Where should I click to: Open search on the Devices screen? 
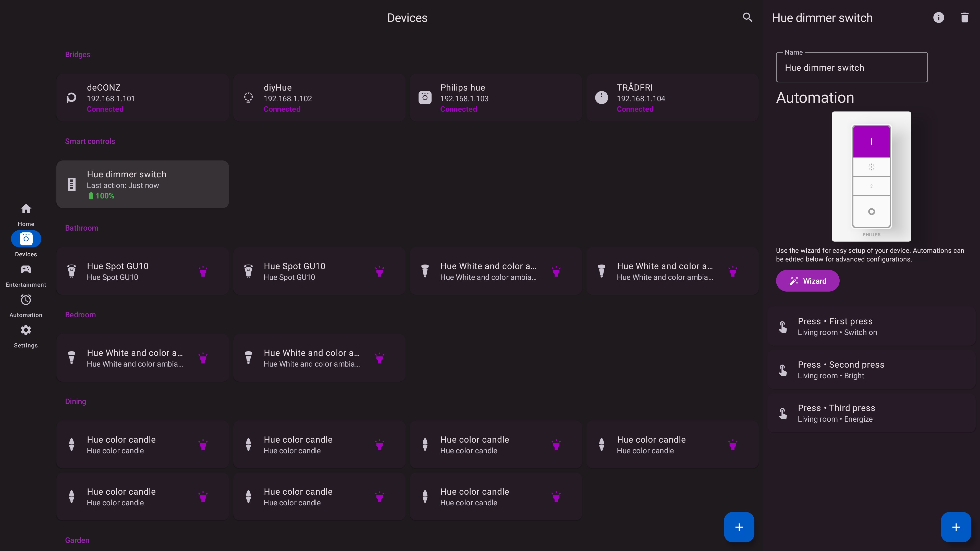tap(747, 18)
